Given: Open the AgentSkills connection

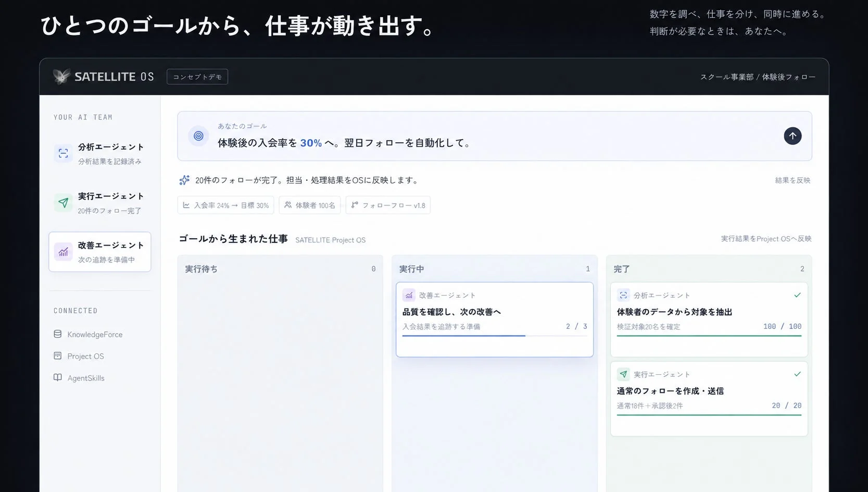Looking at the screenshot, I should 79,378.
